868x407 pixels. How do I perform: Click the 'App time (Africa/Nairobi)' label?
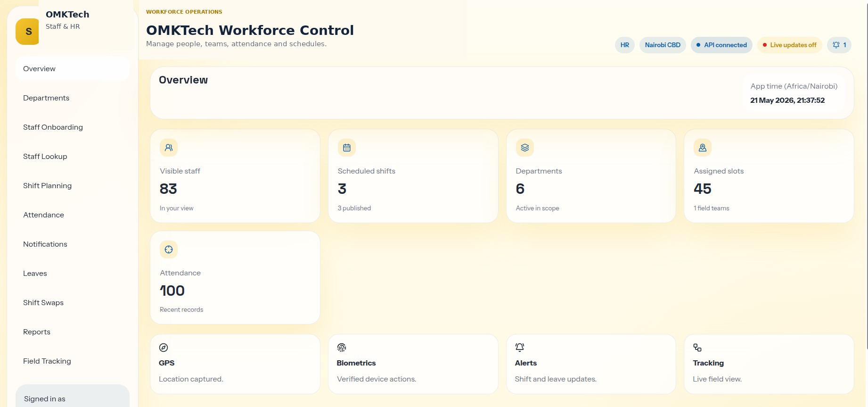pyautogui.click(x=794, y=86)
